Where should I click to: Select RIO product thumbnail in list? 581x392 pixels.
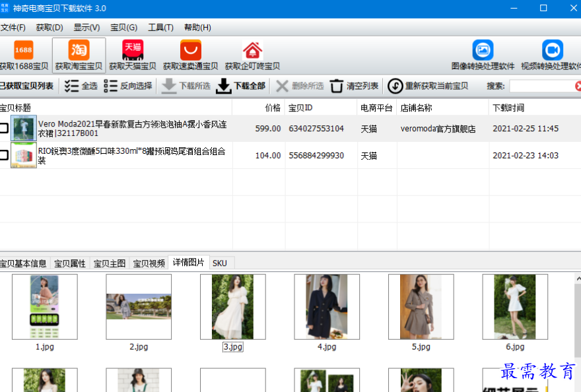coord(24,155)
